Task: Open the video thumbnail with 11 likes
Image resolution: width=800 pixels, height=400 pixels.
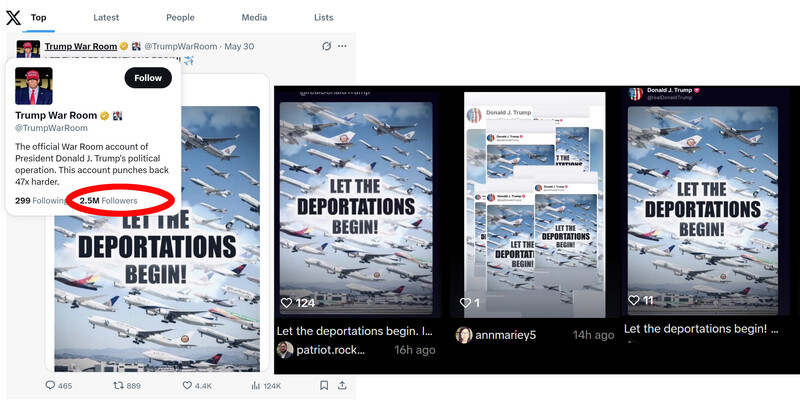Action: pyautogui.click(x=703, y=210)
